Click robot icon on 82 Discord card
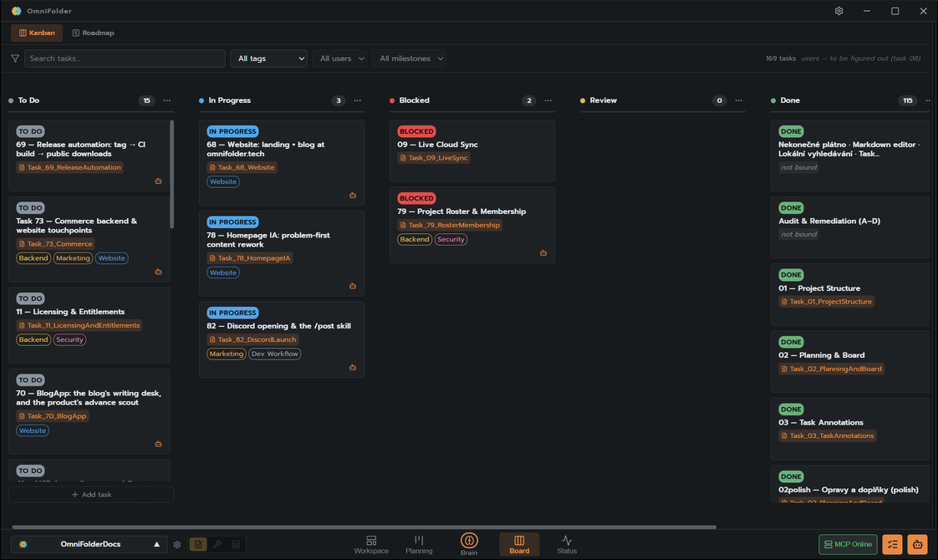 pos(353,368)
